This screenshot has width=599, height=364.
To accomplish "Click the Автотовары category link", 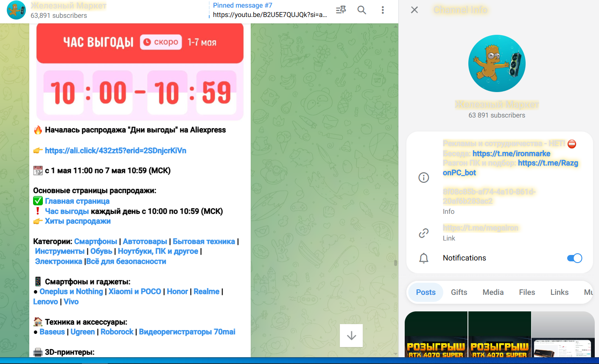I will (145, 241).
